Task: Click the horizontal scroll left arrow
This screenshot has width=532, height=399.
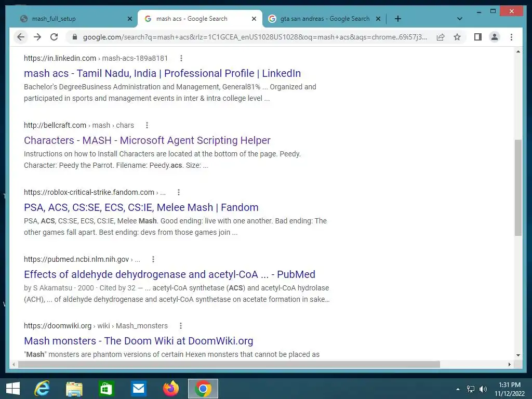Action: point(14,364)
